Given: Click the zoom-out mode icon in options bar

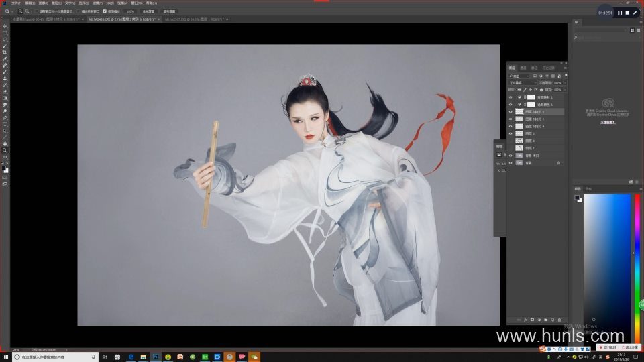Looking at the screenshot, I should (27, 11).
